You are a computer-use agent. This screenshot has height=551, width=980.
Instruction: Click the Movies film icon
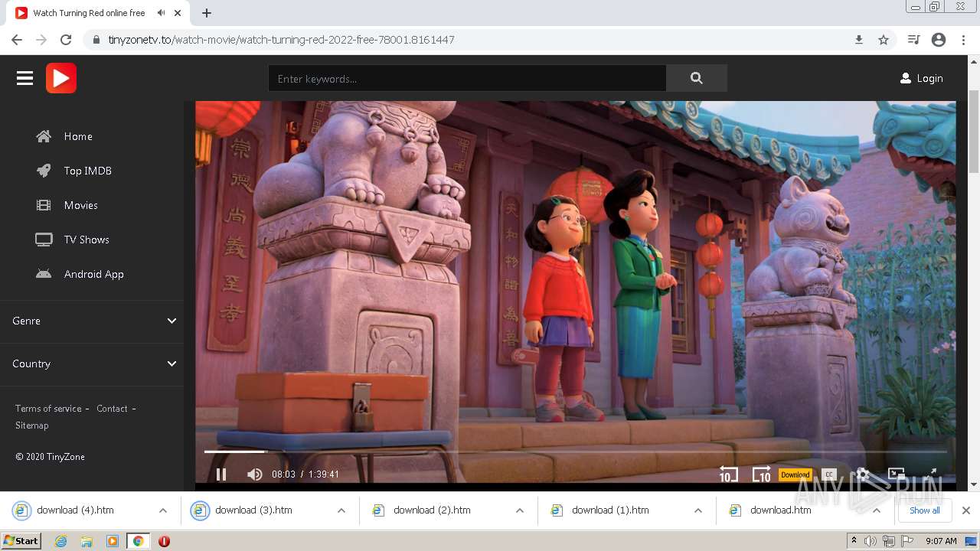(44, 205)
